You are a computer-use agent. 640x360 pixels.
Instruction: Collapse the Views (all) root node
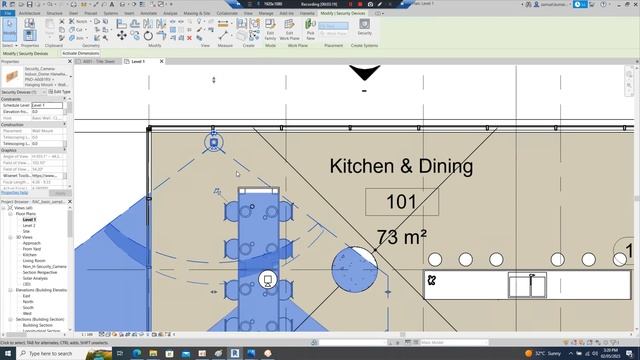(x=4, y=208)
